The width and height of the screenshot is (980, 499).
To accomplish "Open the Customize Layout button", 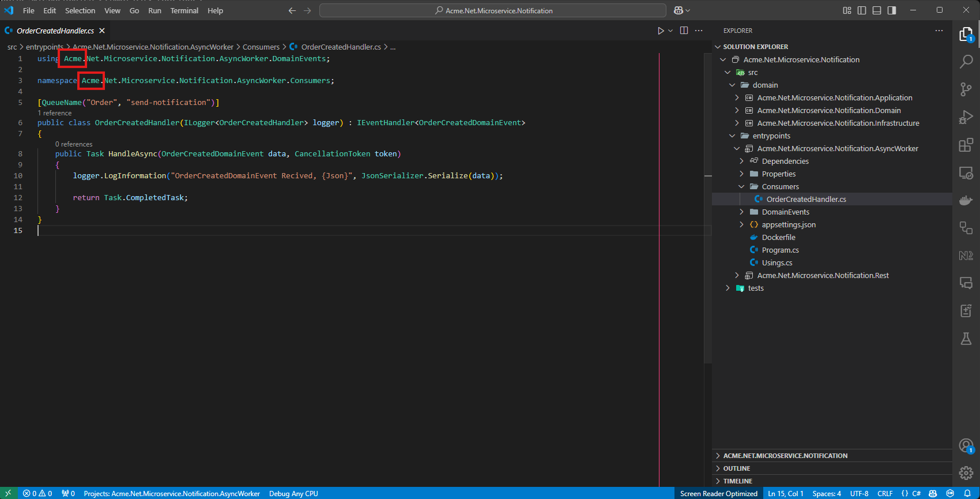I will pos(847,10).
